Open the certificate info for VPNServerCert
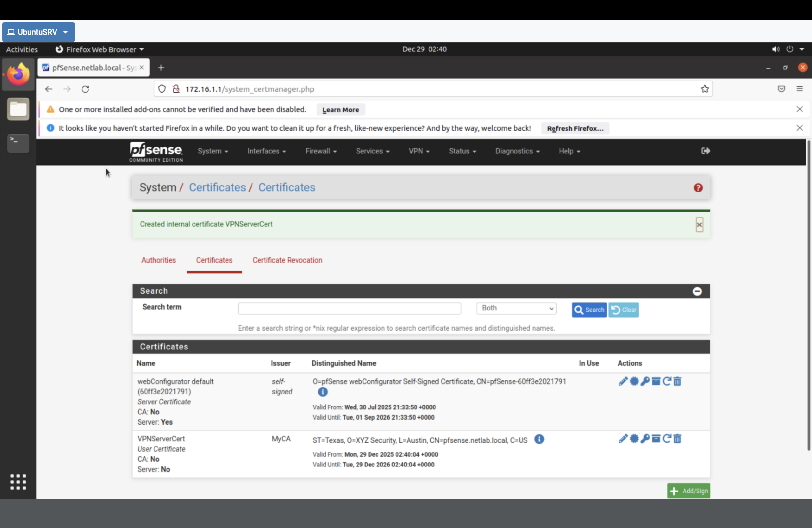This screenshot has height=528, width=812. tap(539, 440)
